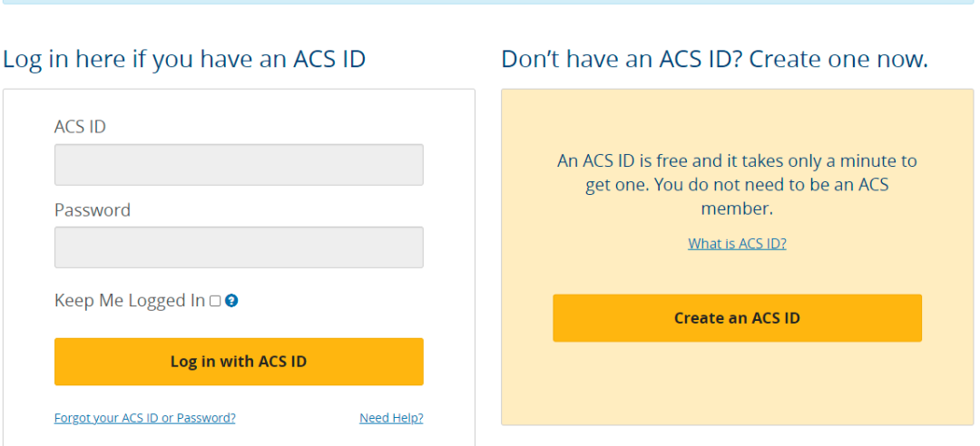Click empty yellow area below Create an ACS ID button
The image size is (980, 446).
coord(737,385)
